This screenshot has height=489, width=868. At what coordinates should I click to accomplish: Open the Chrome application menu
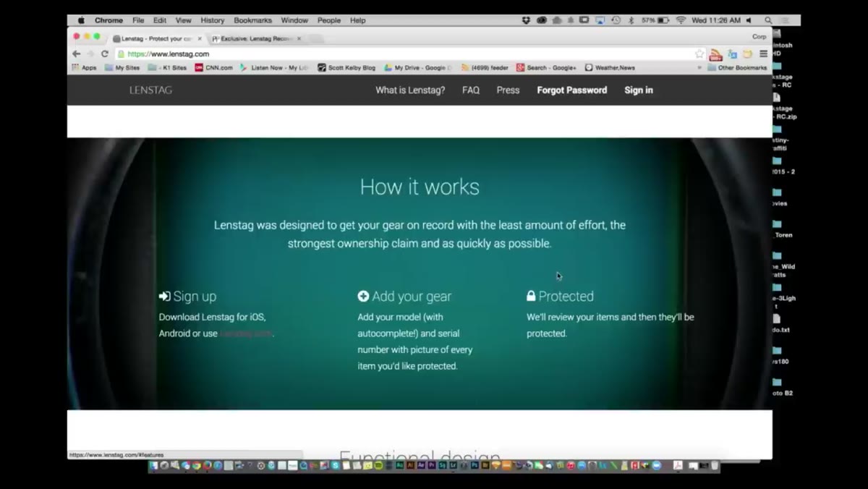pos(109,20)
